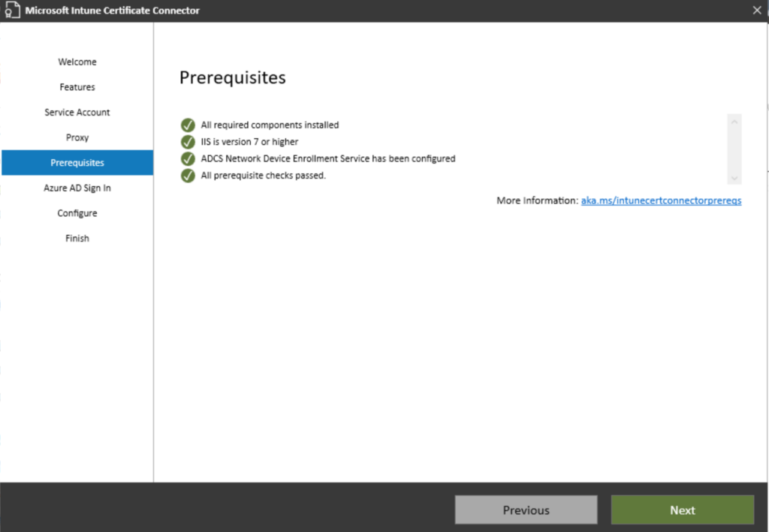This screenshot has height=532, width=769.
Task: Open the Configure step
Action: click(x=77, y=213)
